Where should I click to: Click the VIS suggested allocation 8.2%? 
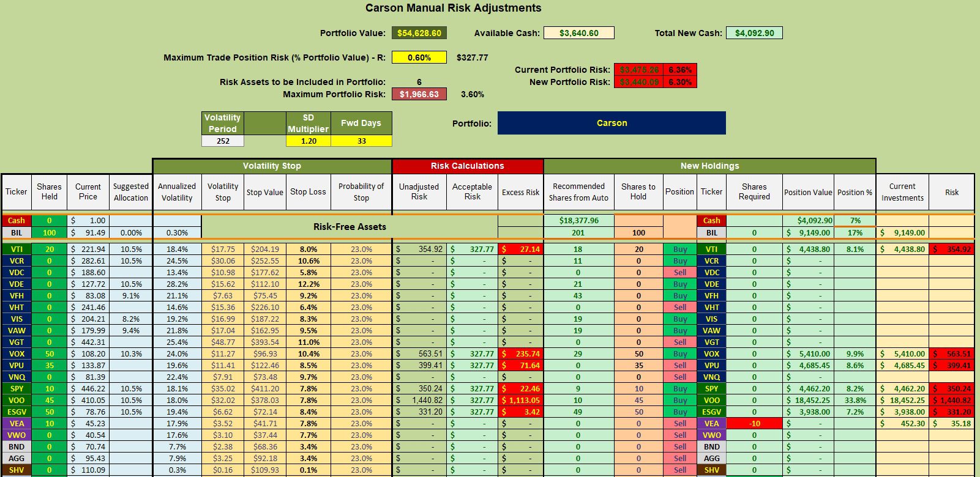click(x=131, y=319)
